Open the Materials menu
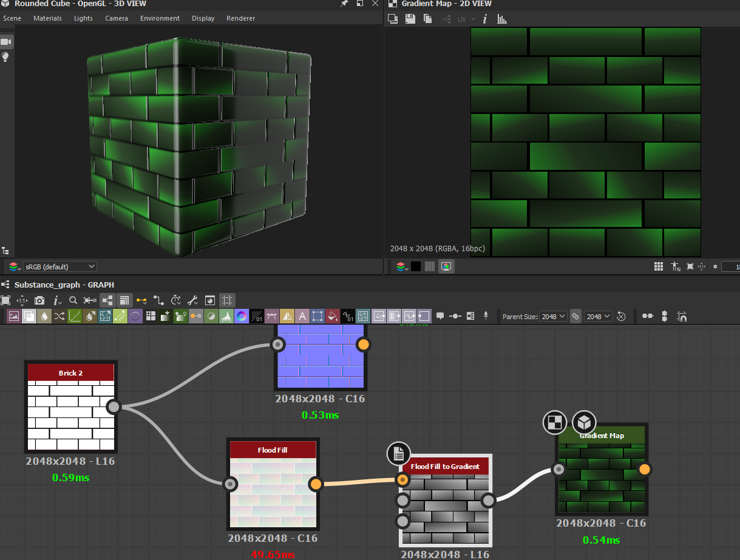The width and height of the screenshot is (740, 560). tap(47, 18)
